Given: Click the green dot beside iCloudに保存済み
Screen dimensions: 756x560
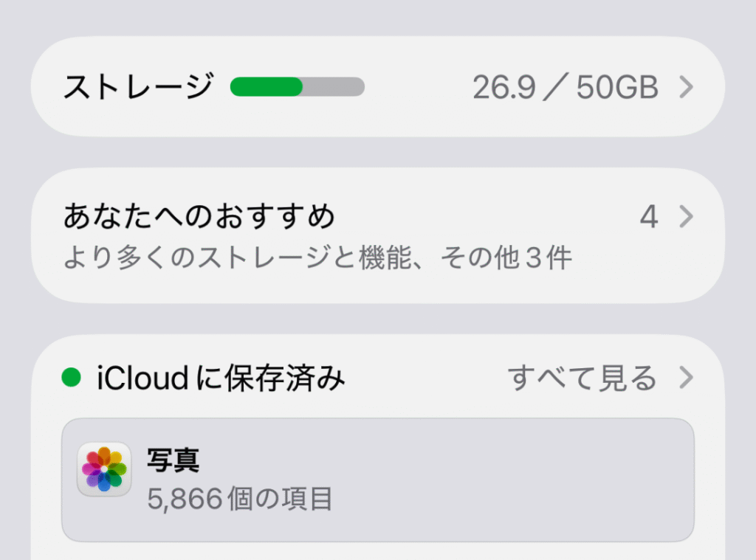Looking at the screenshot, I should tap(71, 378).
